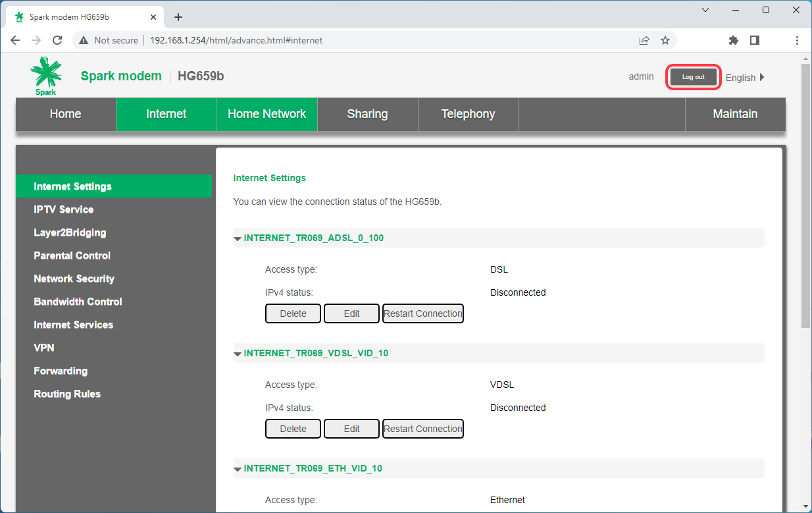Go to the Sharing tab

[x=368, y=114]
